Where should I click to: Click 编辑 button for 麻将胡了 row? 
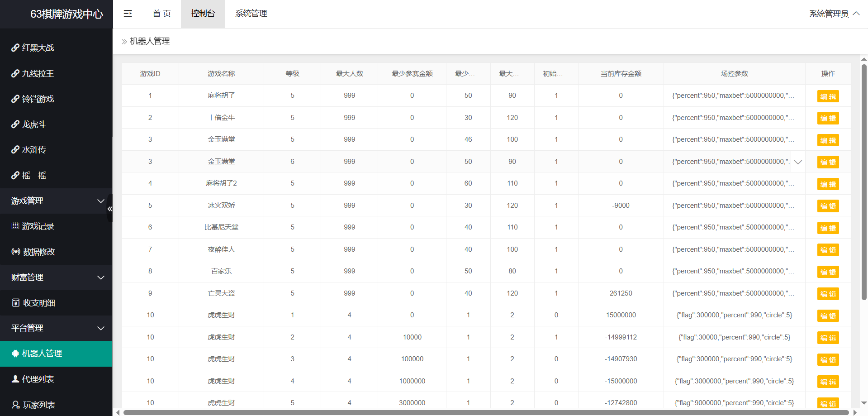coord(828,96)
